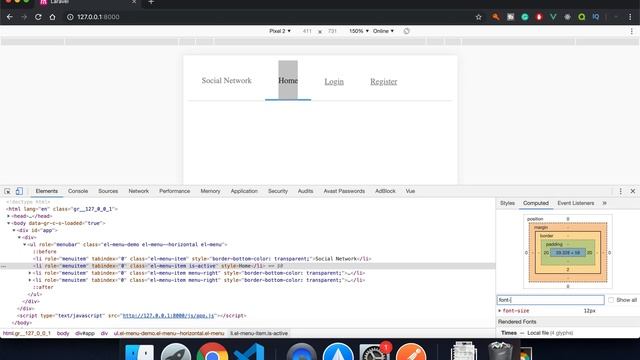
Task: Open the red AdBlock extension
Action: pyautogui.click(x=539, y=17)
